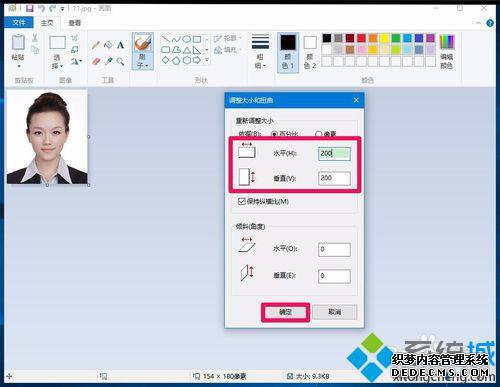Image resolution: width=500 pixels, height=387 pixels.
Task: Pick the red color swatch
Action: click(x=361, y=38)
